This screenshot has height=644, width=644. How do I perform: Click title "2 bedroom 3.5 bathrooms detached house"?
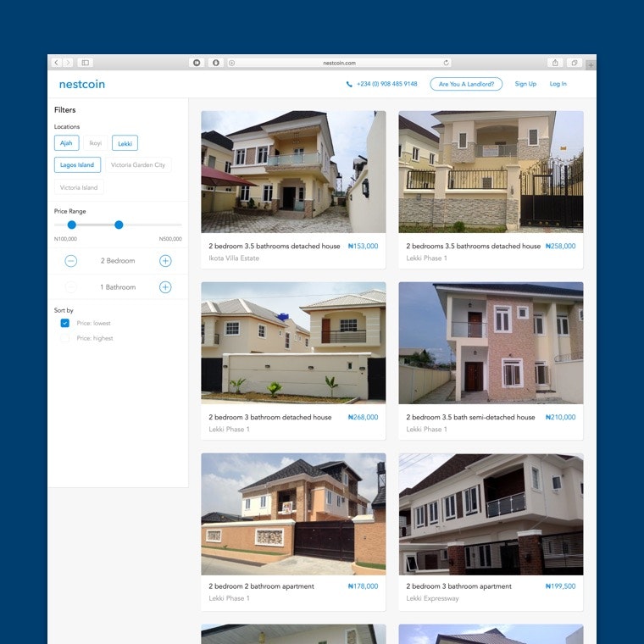coord(275,246)
